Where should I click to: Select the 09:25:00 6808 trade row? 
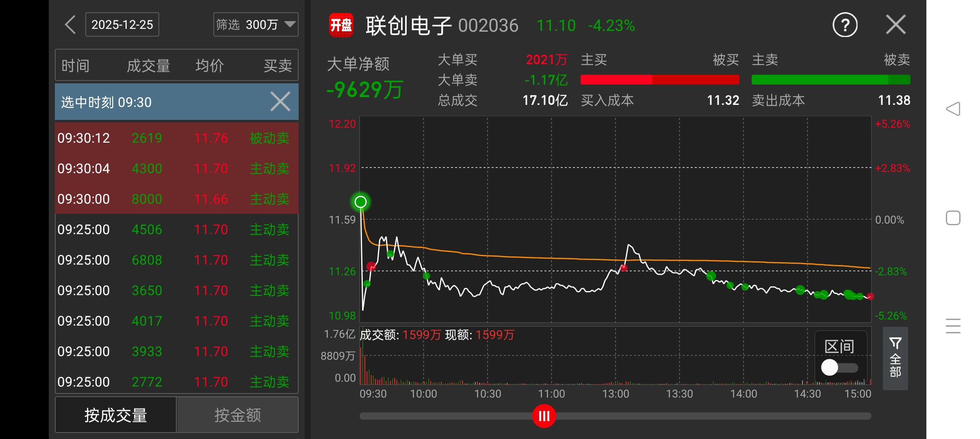[x=177, y=260]
